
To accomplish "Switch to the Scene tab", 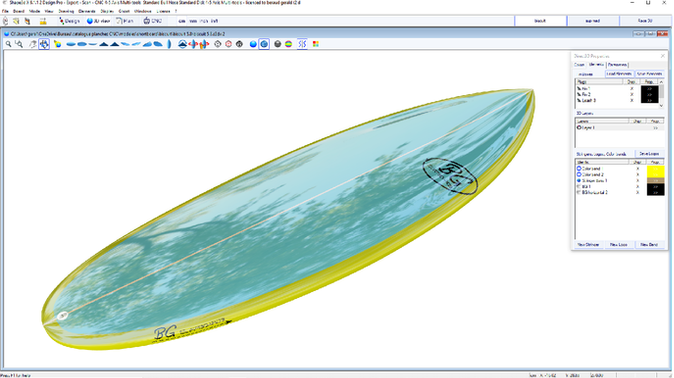I will coord(579,65).
